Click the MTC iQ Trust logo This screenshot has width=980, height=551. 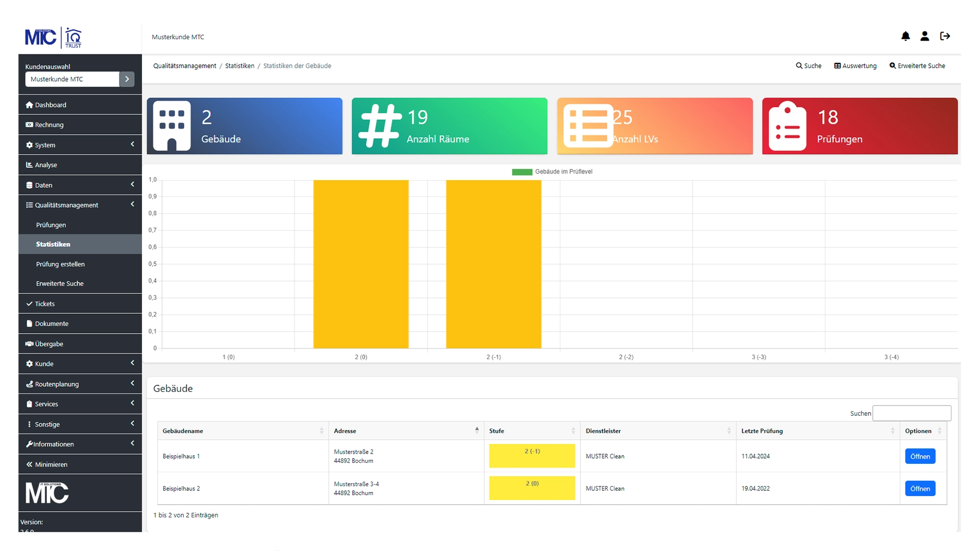click(x=54, y=38)
